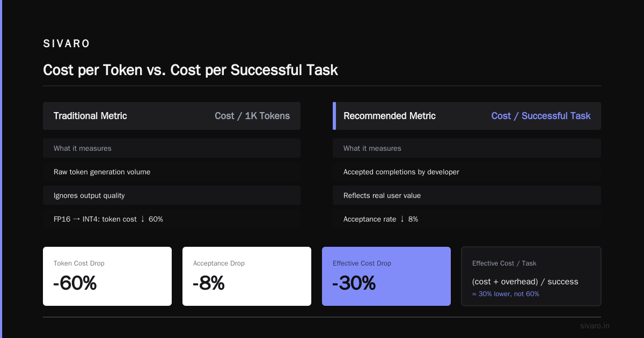Click the -30% value
The image size is (644, 338).
click(x=354, y=283)
